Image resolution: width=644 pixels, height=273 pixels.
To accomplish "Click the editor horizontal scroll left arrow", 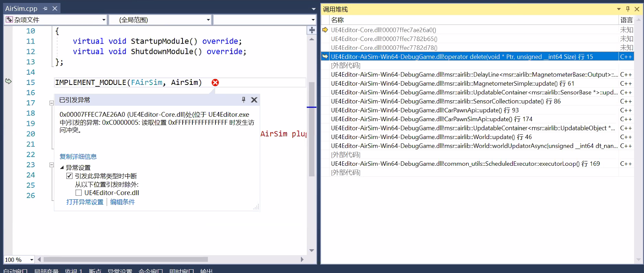I will click(x=39, y=259).
